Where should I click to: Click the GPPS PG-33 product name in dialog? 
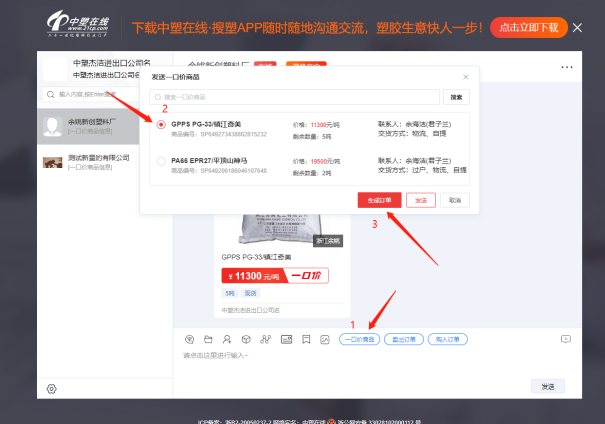(206, 124)
